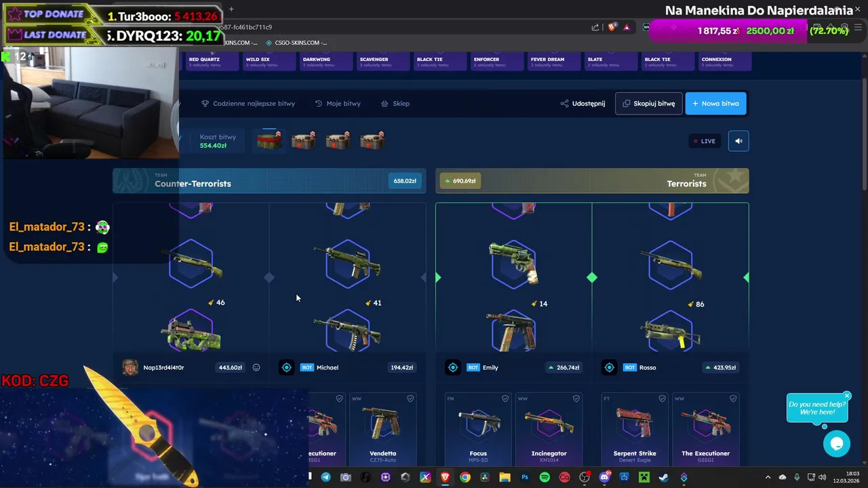The image size is (868, 488).
Task: Open the Brave Shields lion icon
Action: 612,27
